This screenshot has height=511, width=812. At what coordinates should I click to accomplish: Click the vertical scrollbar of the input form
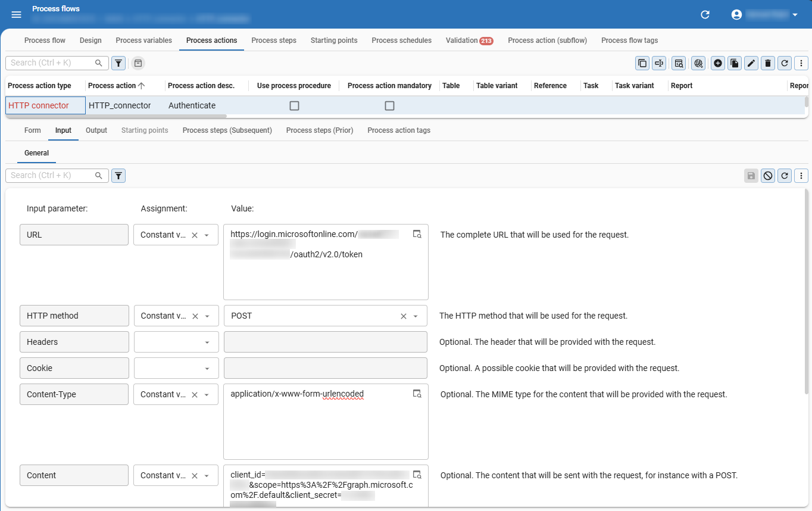(807, 292)
